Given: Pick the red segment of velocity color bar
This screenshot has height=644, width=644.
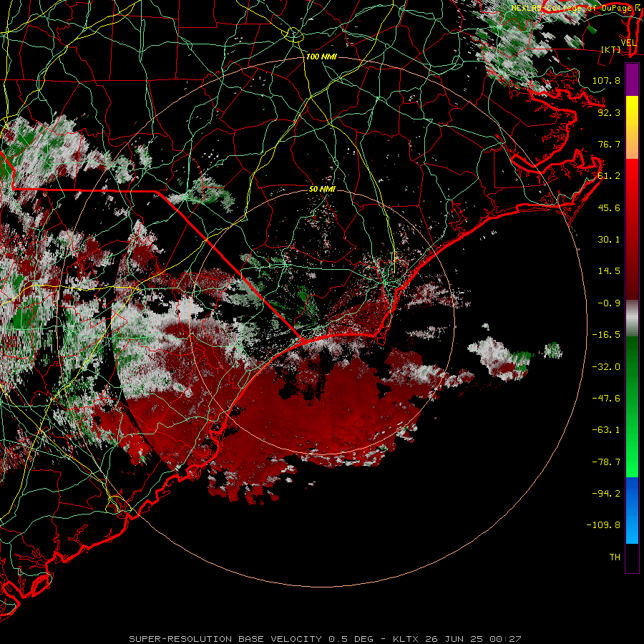Looking at the screenshot, I should click(632, 229).
